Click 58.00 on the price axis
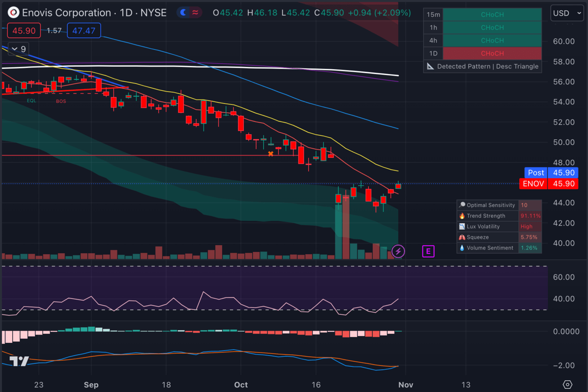The width and height of the screenshot is (588, 392). click(x=563, y=61)
